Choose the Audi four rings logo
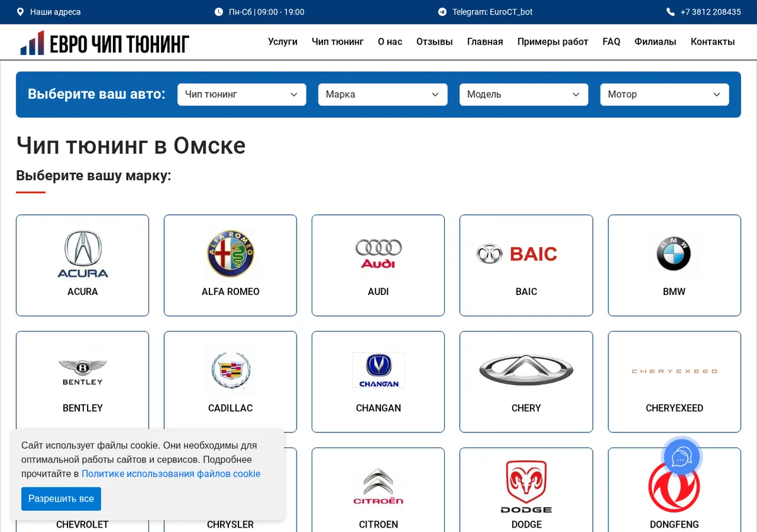 (378, 254)
